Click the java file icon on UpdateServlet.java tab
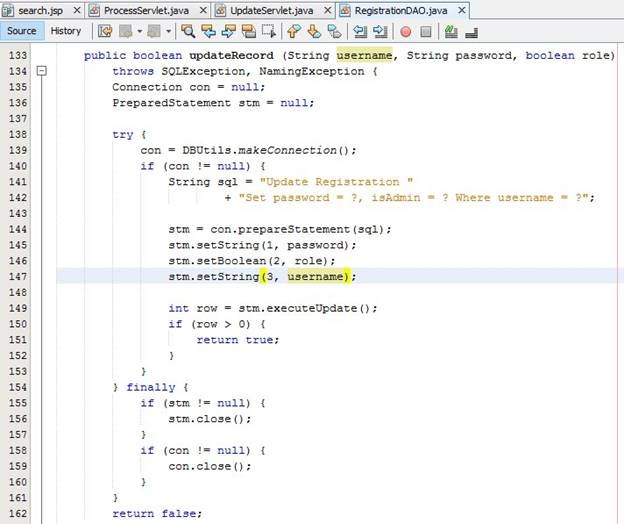624x524 pixels. coord(220,11)
